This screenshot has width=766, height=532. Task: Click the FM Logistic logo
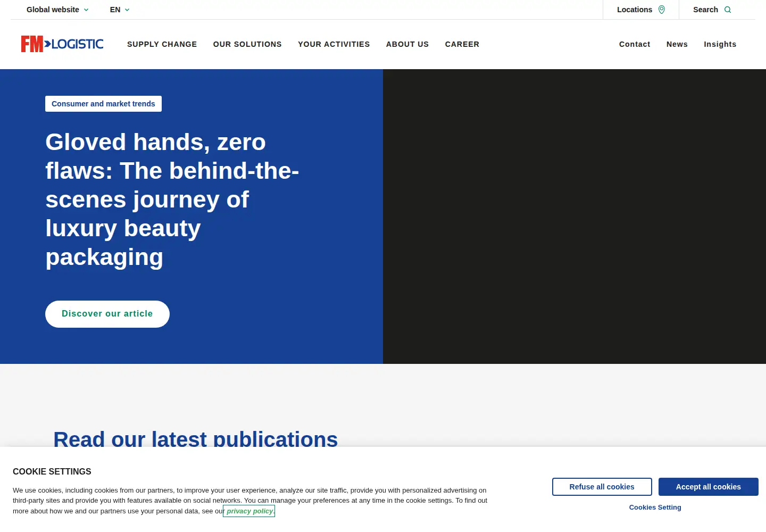62,44
